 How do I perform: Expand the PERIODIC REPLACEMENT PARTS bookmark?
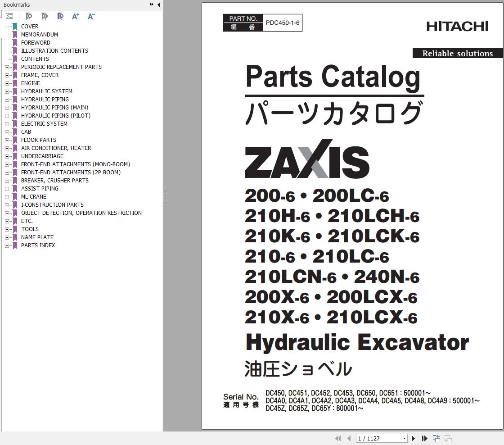(x=7, y=67)
